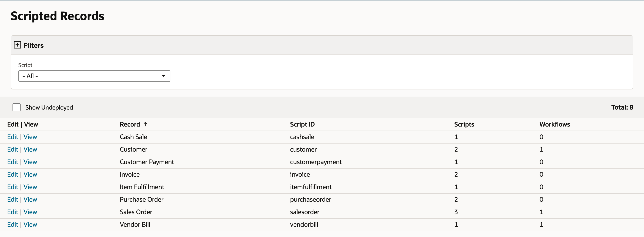
Task: Select the 'Customer Payment' record name
Action: 147,162
